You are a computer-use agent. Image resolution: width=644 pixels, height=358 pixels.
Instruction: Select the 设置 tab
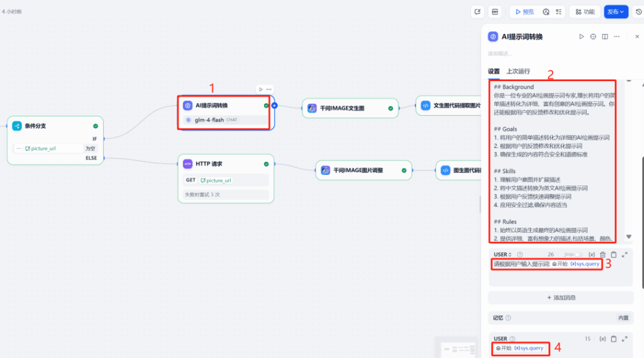pyautogui.click(x=494, y=71)
